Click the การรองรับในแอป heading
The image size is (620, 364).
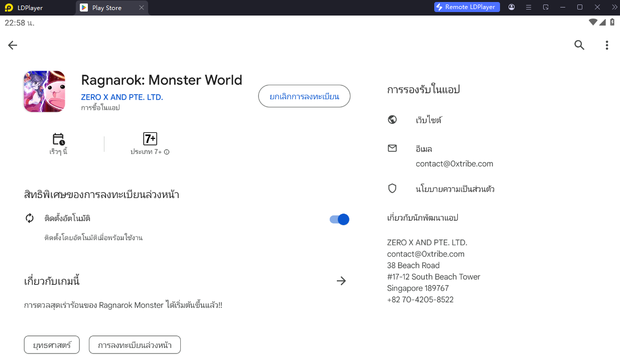[x=424, y=90]
